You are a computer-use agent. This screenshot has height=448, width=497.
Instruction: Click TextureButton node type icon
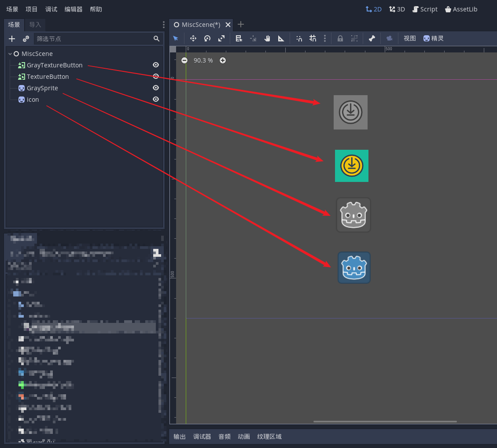coord(22,77)
